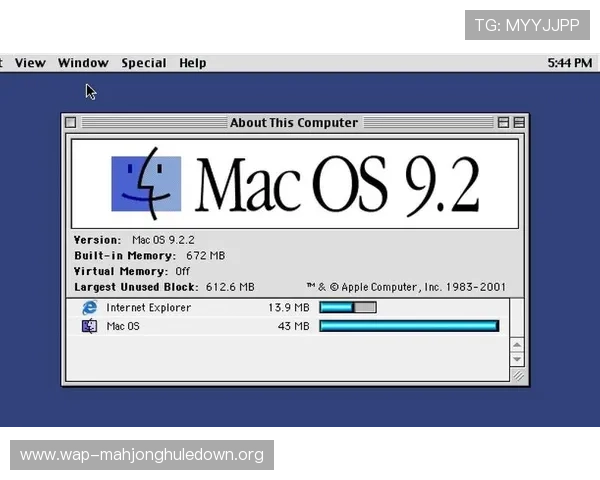600x480 pixels.
Task: Click the scroll up arrow
Action: (x=517, y=345)
